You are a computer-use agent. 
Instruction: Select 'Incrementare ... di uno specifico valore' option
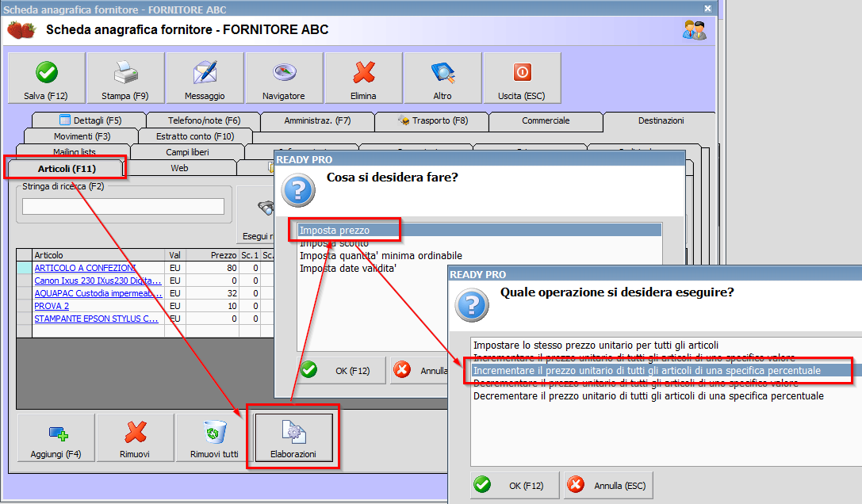point(666,358)
